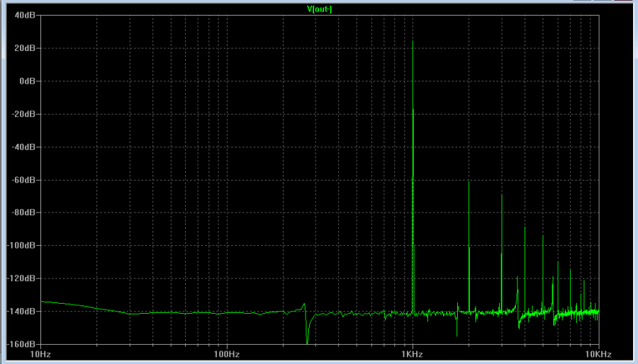
Task: Click the -120dB vertical axis label
Action: pos(21,278)
